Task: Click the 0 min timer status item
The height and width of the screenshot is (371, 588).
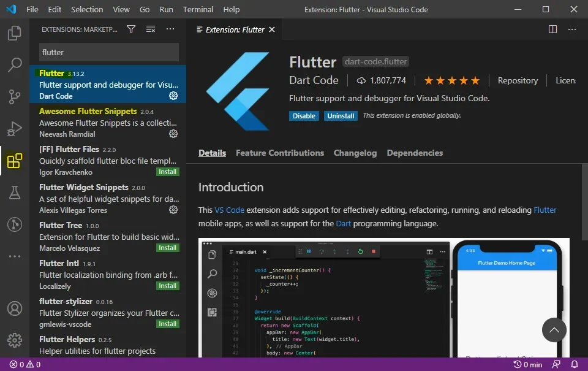Action: coord(527,364)
